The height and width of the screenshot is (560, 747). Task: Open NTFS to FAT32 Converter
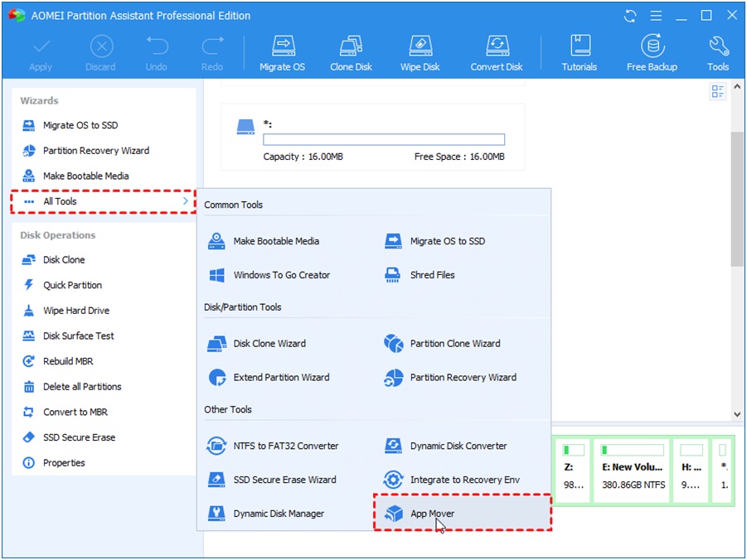(x=285, y=446)
